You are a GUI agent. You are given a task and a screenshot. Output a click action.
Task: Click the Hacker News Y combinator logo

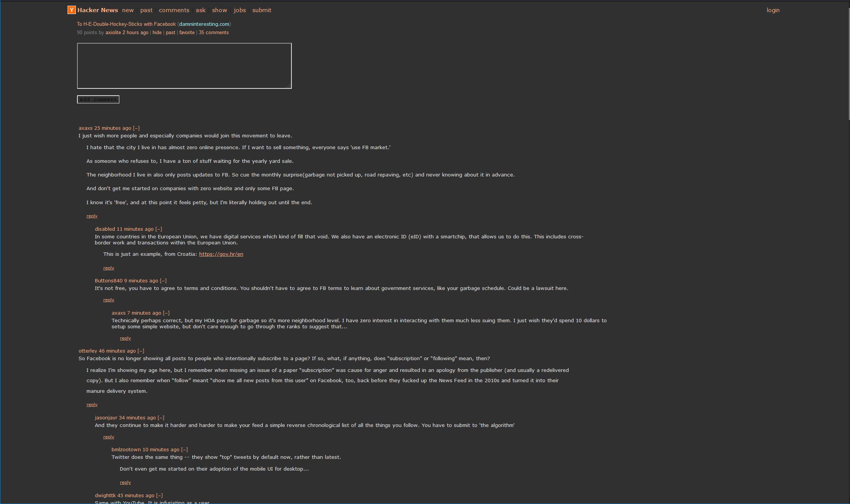(x=71, y=9)
